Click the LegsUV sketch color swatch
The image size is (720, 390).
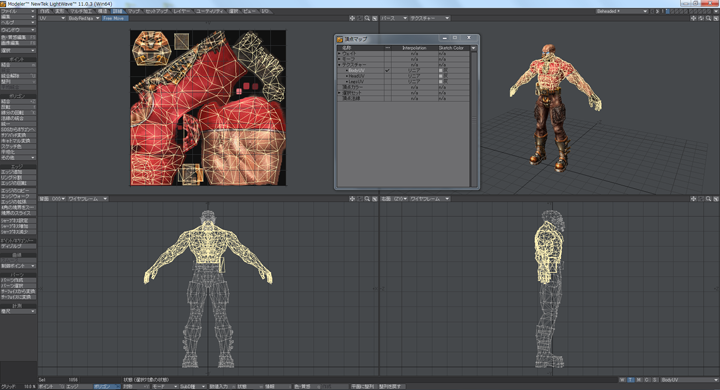440,81
